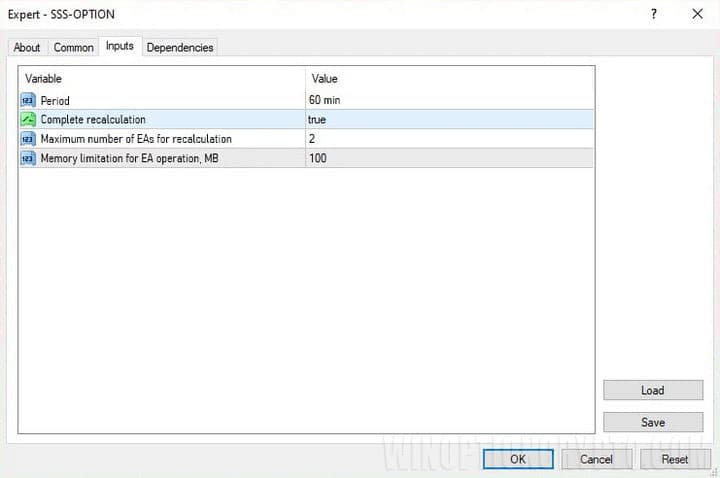Switch to the About tab
The height and width of the screenshot is (478, 720).
click(x=27, y=47)
